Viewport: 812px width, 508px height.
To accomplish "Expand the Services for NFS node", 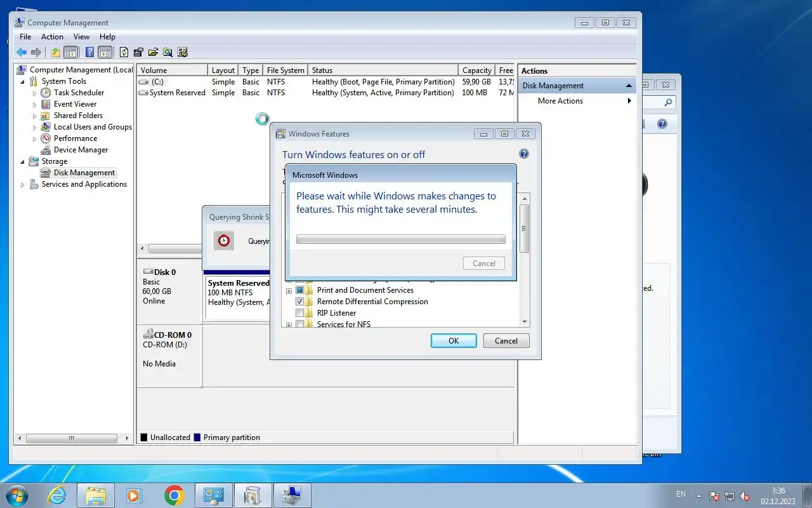I will pos(289,325).
